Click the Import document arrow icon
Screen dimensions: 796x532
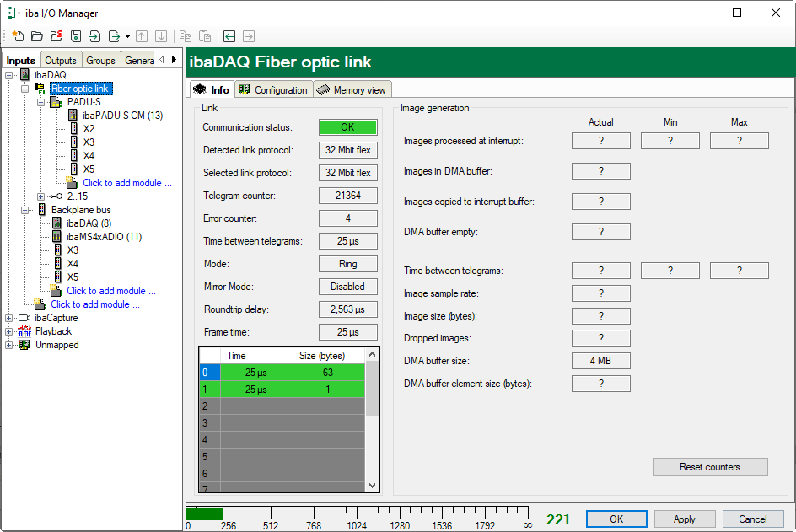(x=94, y=36)
